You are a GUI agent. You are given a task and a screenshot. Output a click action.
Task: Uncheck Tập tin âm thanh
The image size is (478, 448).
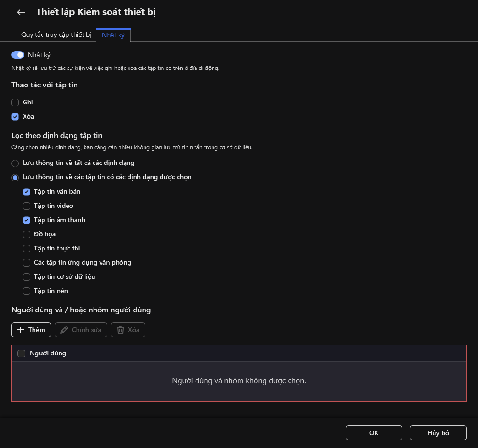(26, 220)
